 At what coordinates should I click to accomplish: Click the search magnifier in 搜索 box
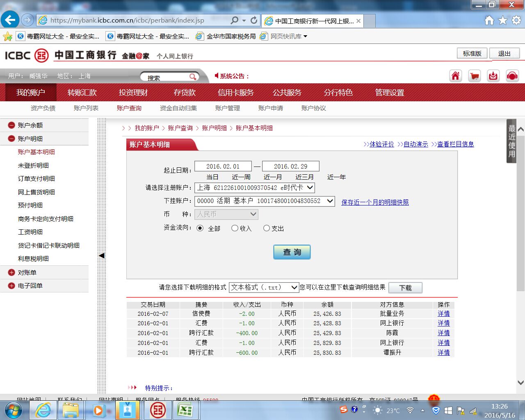click(x=192, y=77)
